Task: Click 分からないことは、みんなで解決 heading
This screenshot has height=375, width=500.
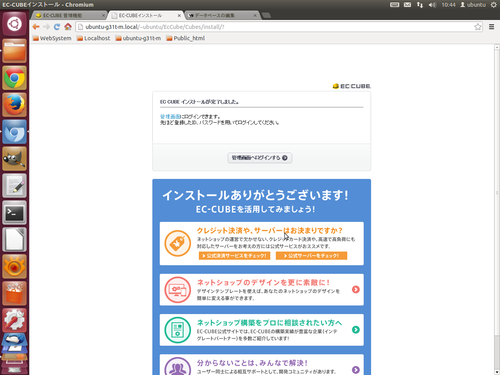Action: click(252, 363)
